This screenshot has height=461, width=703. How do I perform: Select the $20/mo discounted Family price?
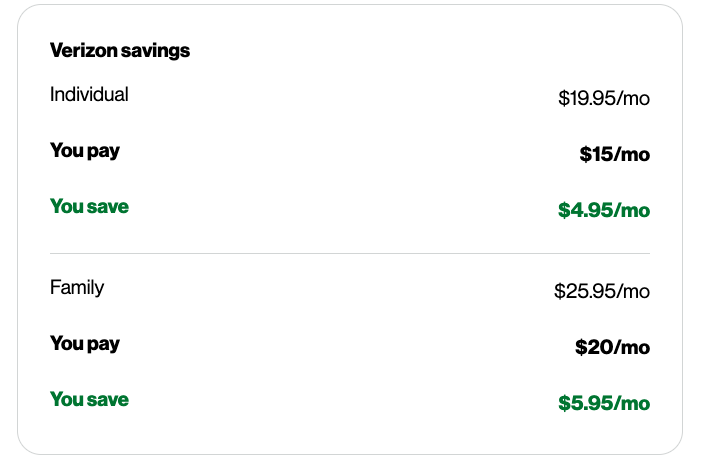pos(612,347)
